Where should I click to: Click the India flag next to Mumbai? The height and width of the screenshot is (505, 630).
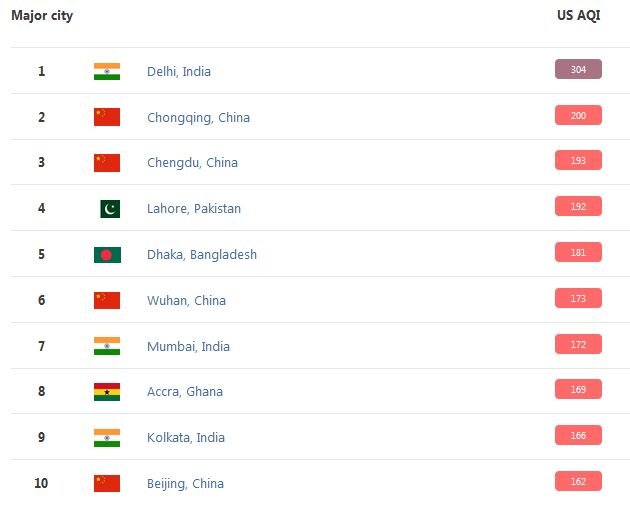(x=107, y=346)
